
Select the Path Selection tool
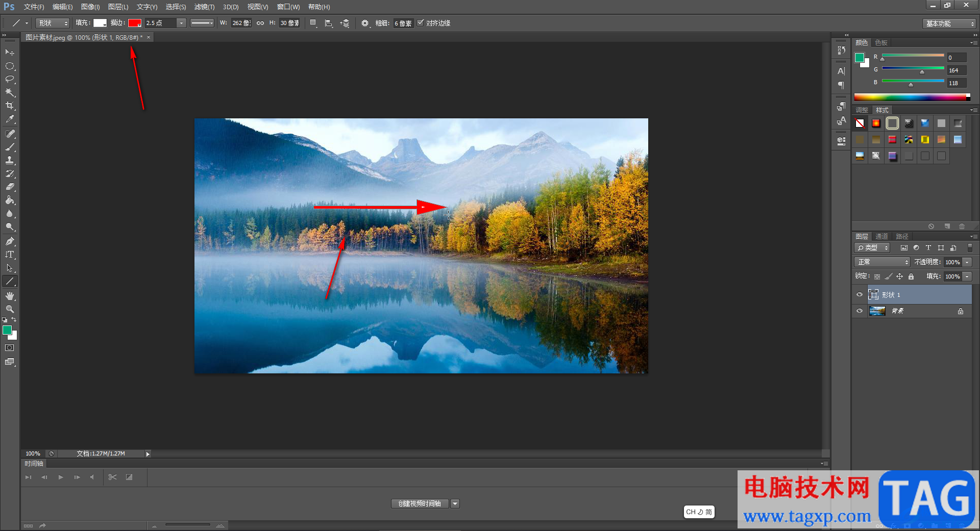[10, 268]
